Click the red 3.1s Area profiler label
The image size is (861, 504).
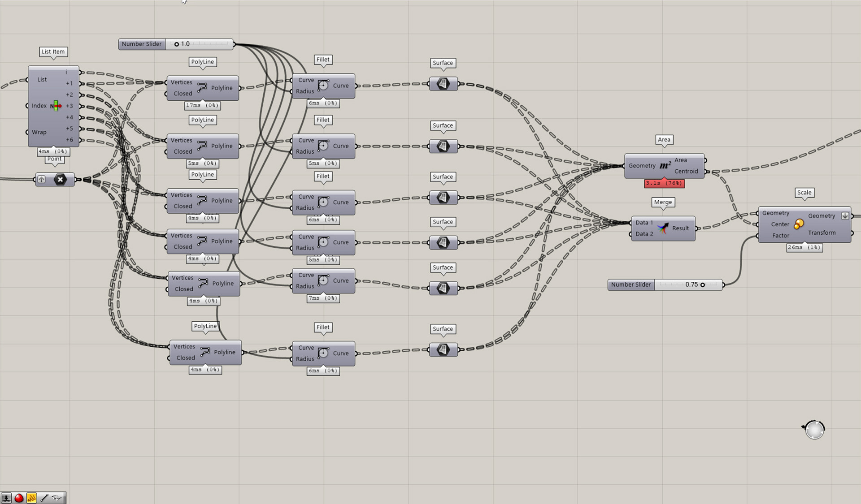pos(664,183)
